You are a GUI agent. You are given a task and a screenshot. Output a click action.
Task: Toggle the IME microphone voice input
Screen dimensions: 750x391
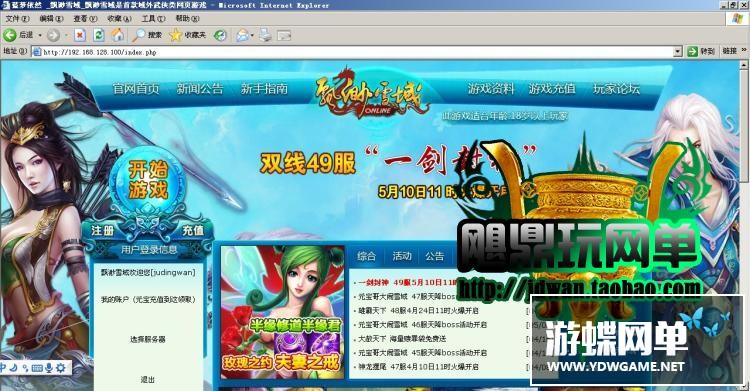point(49,368)
